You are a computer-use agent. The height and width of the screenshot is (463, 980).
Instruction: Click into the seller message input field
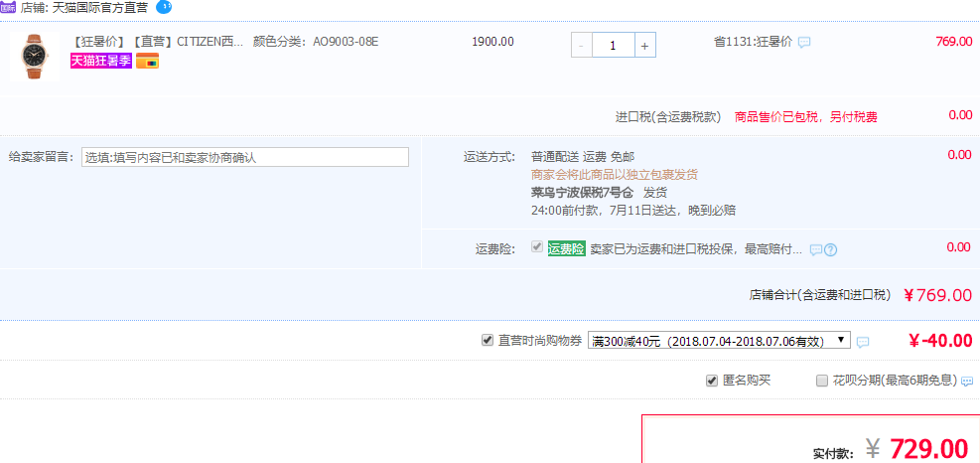tap(245, 157)
